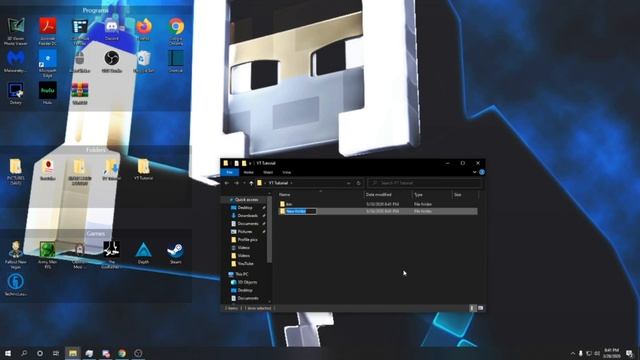Expand the Explorer ribbon chevron
This screenshot has height=360, width=640.
coord(474,172)
